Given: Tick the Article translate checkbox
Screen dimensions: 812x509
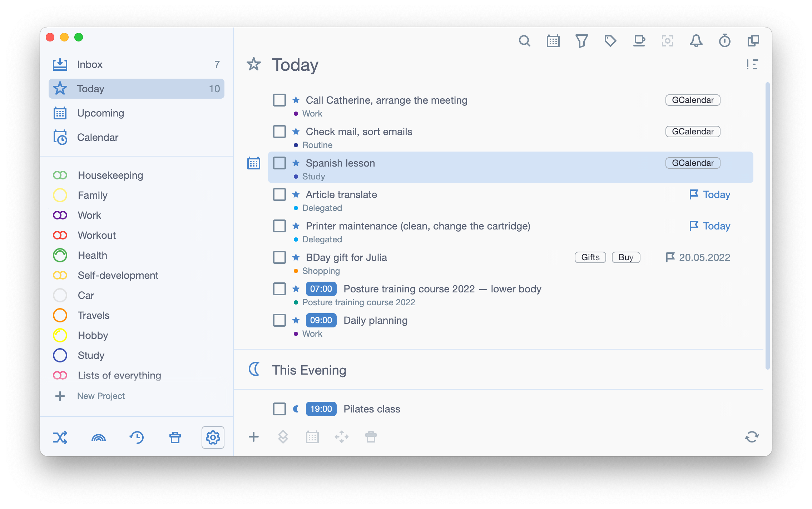Looking at the screenshot, I should (x=279, y=195).
